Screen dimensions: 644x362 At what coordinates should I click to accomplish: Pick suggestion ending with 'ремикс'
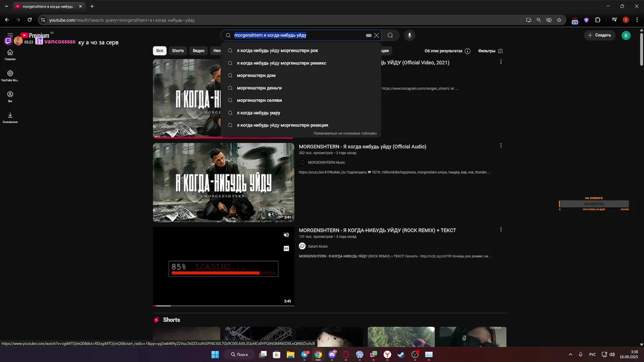301,63
